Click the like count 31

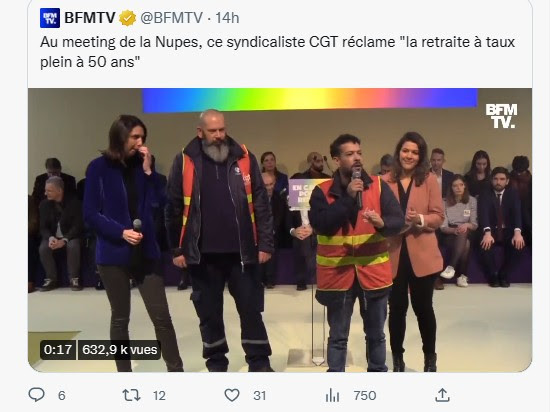pos(259,396)
